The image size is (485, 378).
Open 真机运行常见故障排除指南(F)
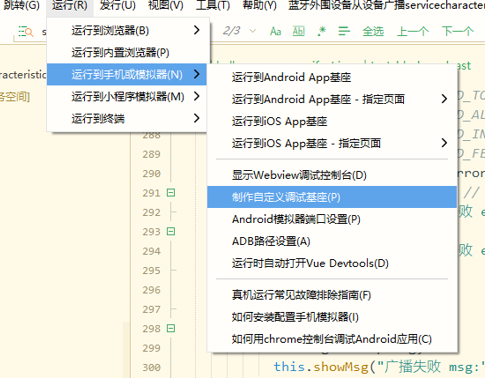[x=332, y=295]
